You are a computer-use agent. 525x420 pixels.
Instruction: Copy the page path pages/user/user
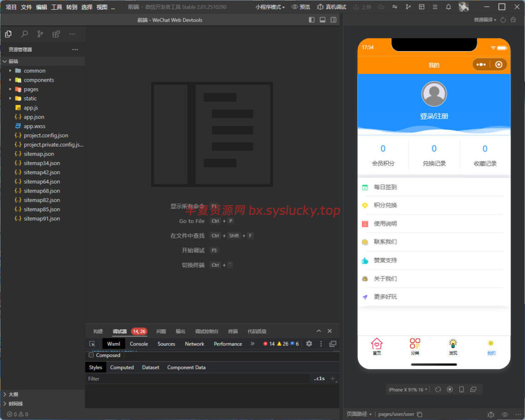[x=419, y=414]
